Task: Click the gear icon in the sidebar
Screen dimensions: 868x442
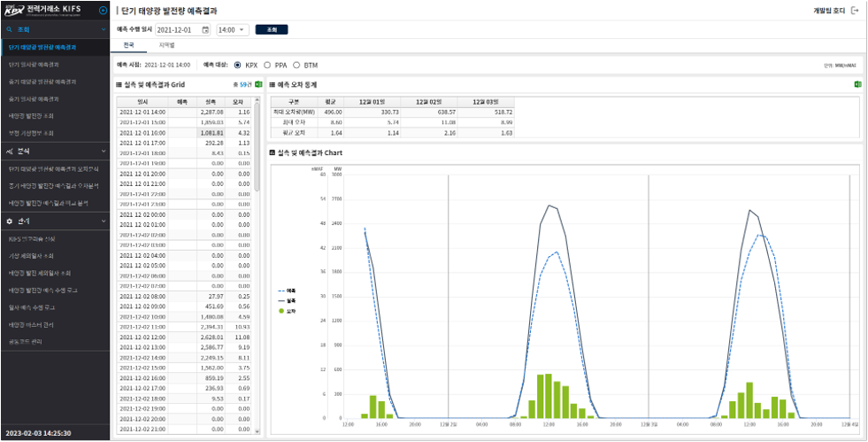Action: click(10, 221)
